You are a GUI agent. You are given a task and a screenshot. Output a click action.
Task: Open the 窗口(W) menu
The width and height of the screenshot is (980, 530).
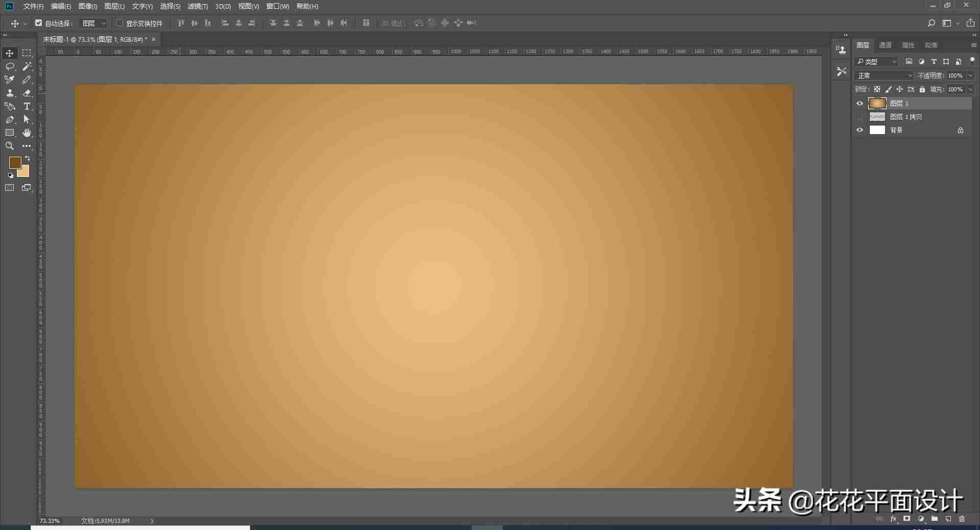[278, 6]
